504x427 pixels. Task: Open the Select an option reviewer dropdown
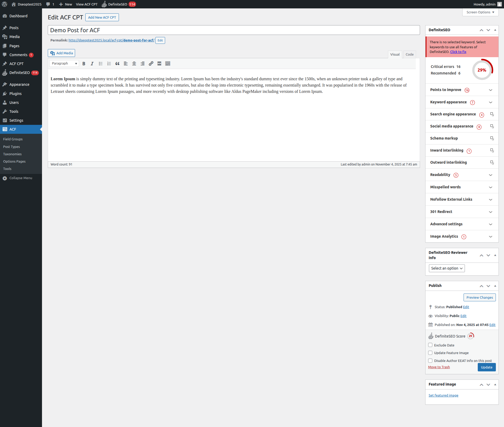click(x=447, y=268)
